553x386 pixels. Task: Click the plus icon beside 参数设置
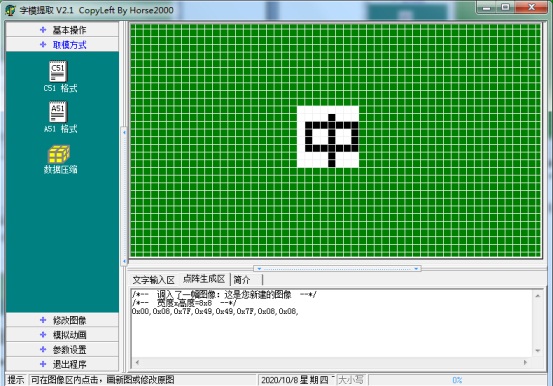pos(43,349)
